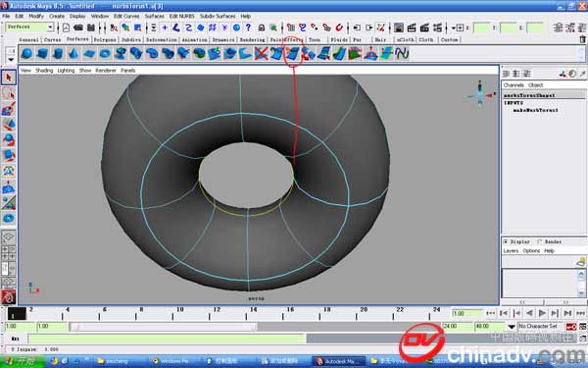Open the shelf options arrow menu
The image size is (588, 368).
11,59
